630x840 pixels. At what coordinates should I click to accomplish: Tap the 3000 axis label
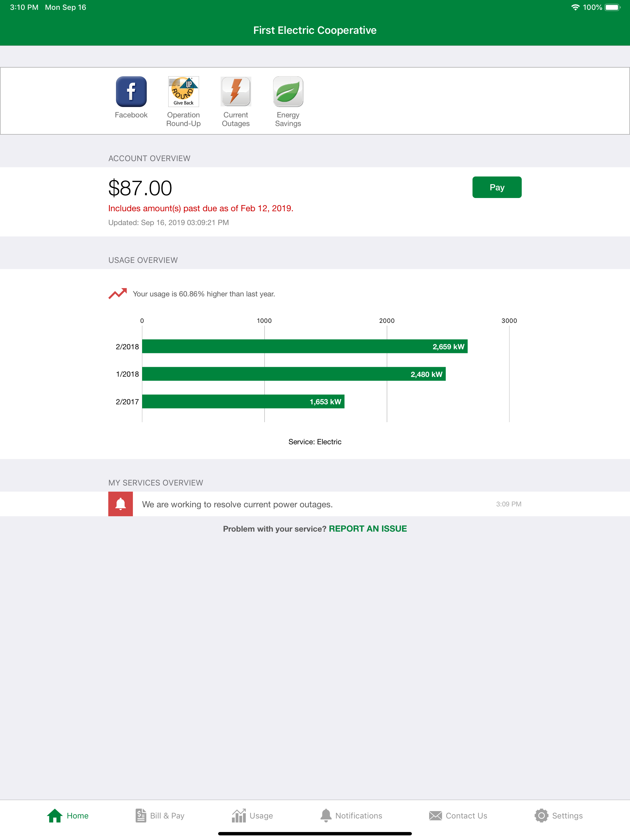[509, 320]
